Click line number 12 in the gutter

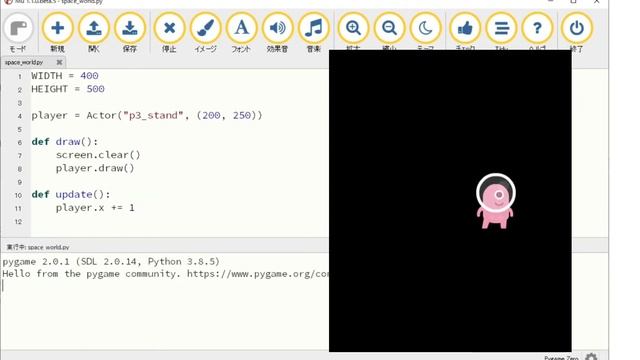point(18,222)
